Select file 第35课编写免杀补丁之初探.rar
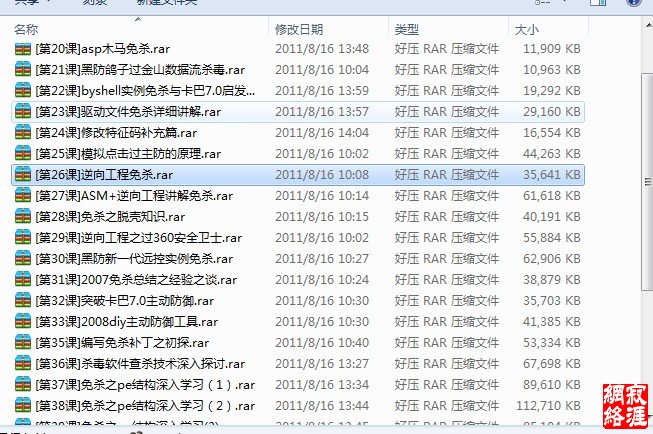The width and height of the screenshot is (653, 434). 122,343
